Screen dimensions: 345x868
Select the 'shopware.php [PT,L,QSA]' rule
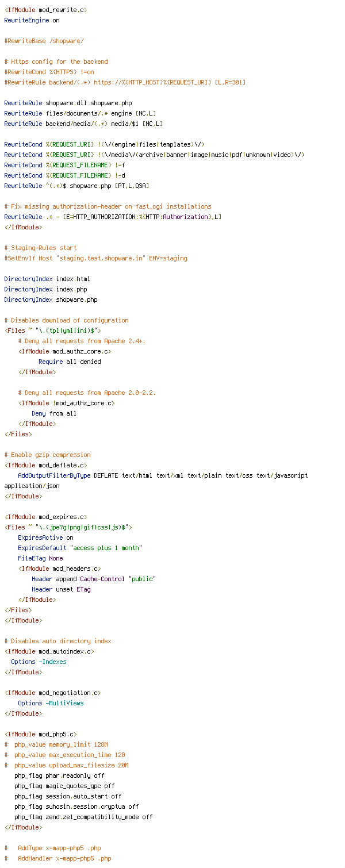[x=76, y=186]
